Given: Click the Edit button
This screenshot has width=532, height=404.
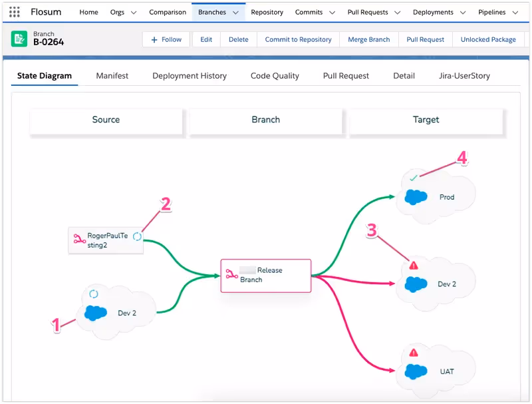Looking at the screenshot, I should pos(206,39).
